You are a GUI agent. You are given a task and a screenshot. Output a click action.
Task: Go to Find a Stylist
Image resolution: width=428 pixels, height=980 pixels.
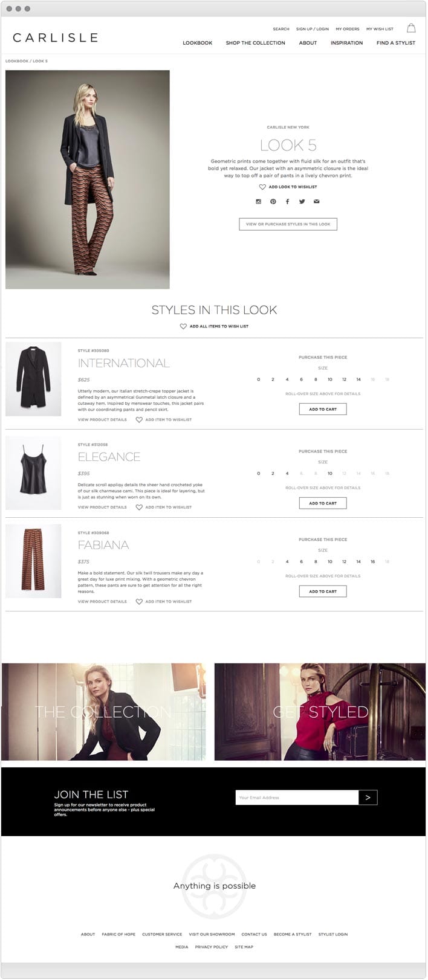point(396,43)
